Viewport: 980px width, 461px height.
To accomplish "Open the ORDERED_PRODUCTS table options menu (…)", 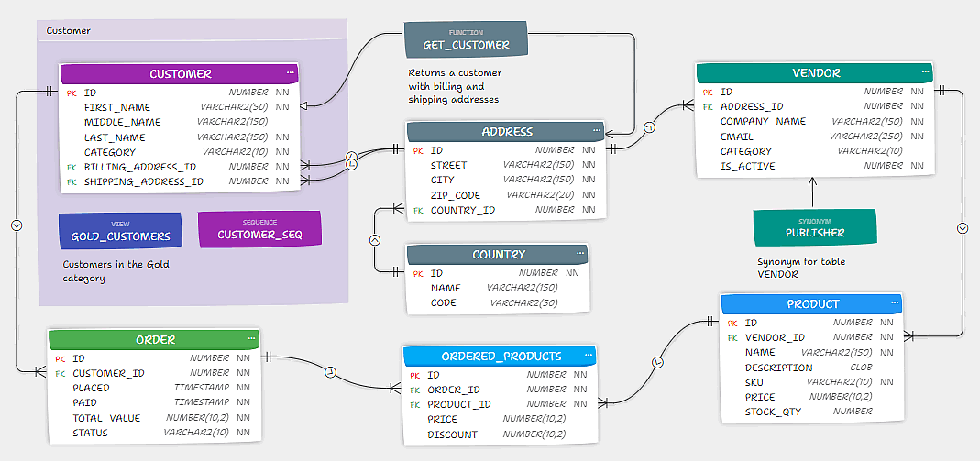I will [589, 355].
